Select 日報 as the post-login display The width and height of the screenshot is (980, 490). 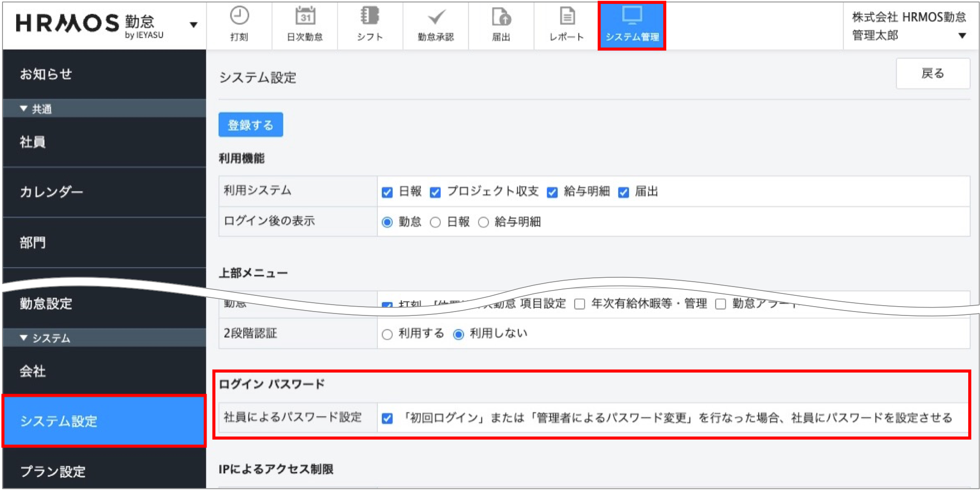click(x=435, y=222)
